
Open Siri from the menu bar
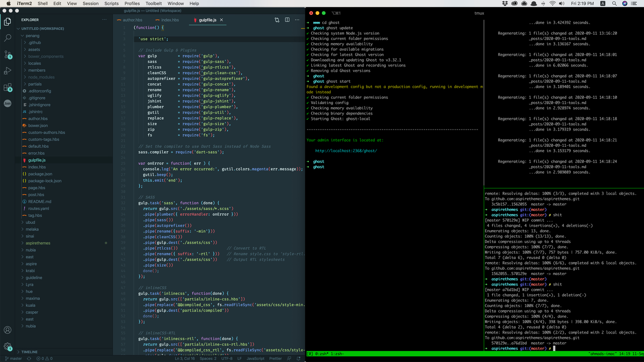tap(625, 3)
